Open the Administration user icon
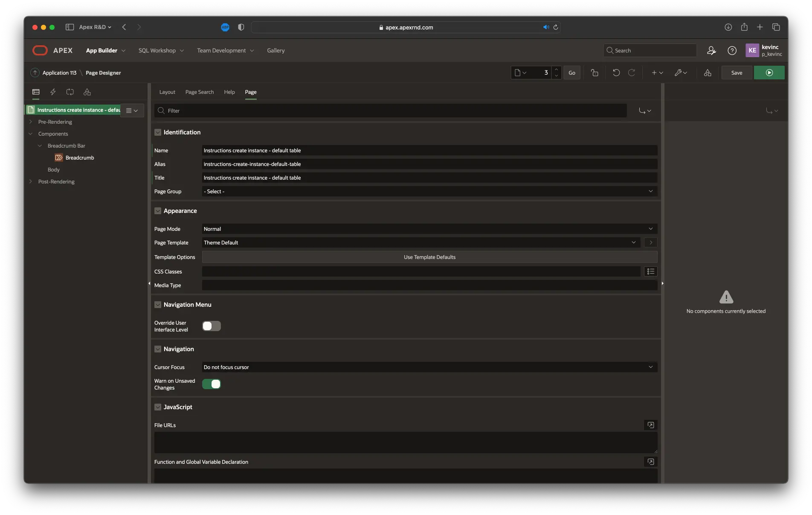 pos(711,50)
